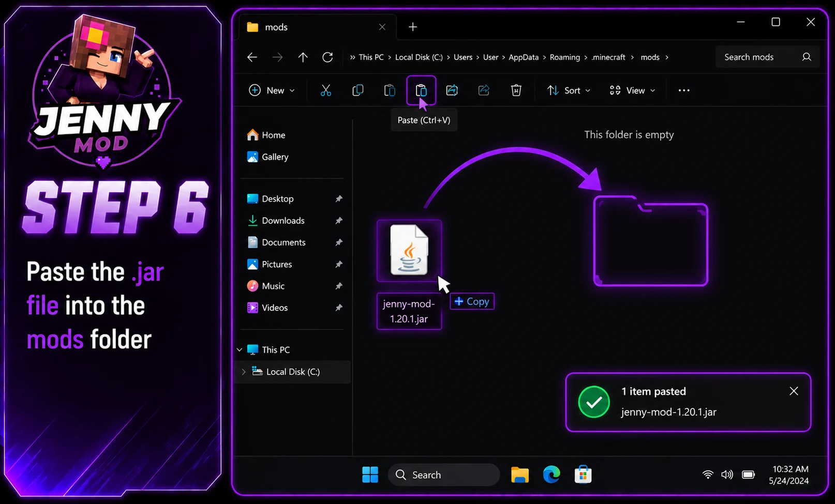Unpin Desktop from quick access
Image resolution: width=835 pixels, height=504 pixels.
[x=339, y=198]
